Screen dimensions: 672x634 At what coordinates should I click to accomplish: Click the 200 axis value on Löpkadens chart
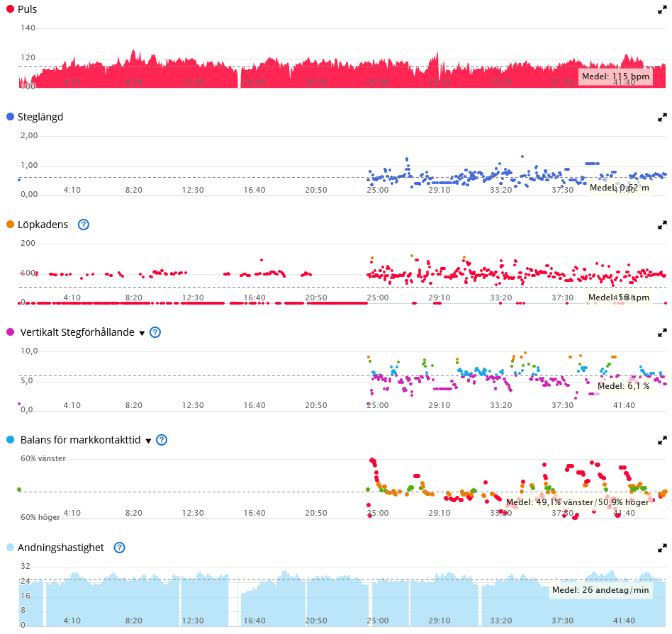(28, 243)
